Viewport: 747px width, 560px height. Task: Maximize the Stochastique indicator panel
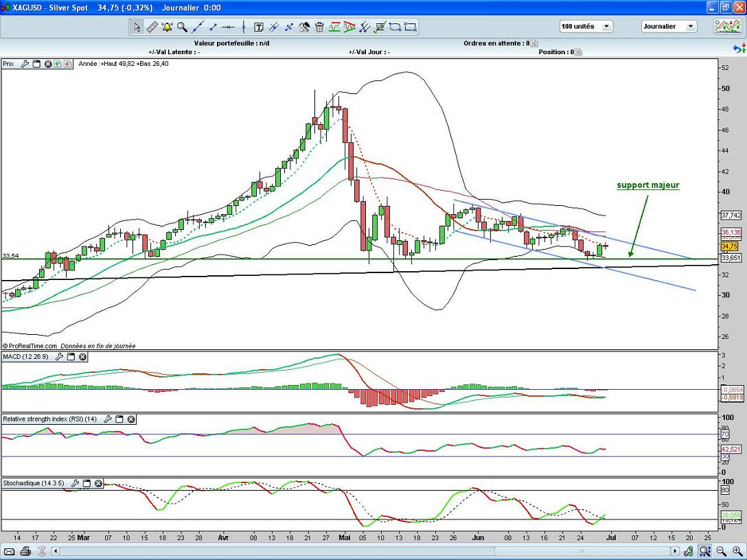coord(87,483)
